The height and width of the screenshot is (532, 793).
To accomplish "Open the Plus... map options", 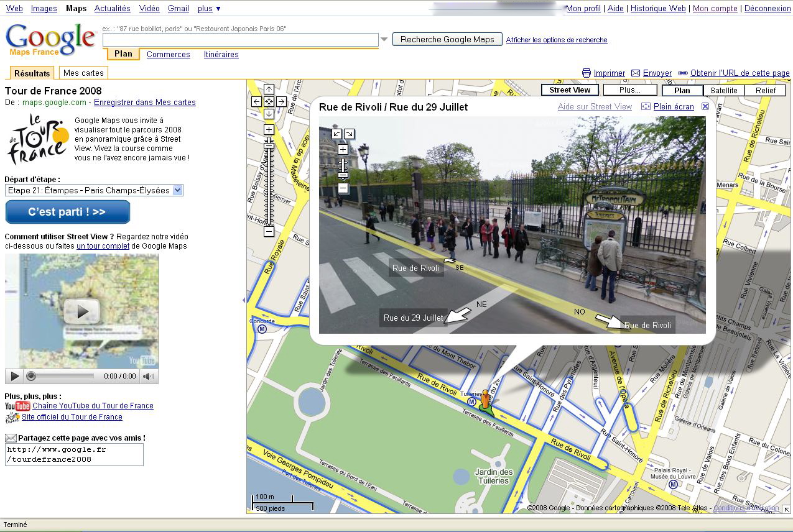I will pos(630,90).
